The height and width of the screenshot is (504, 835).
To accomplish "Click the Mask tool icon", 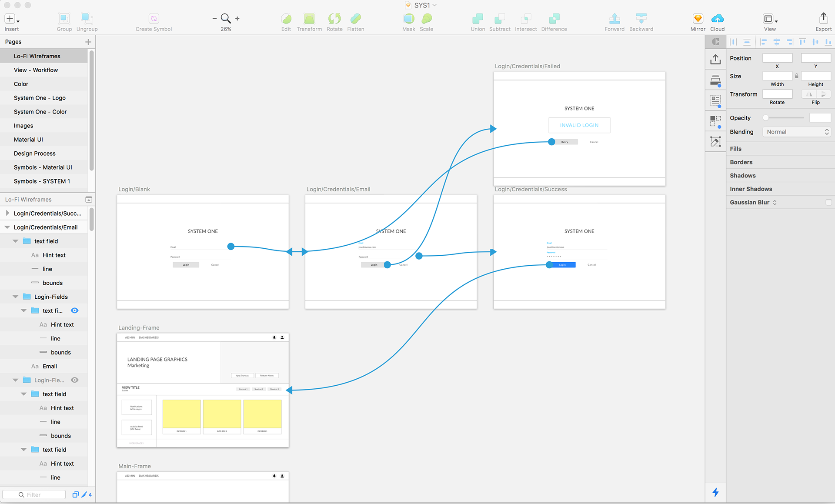I will coord(408,19).
